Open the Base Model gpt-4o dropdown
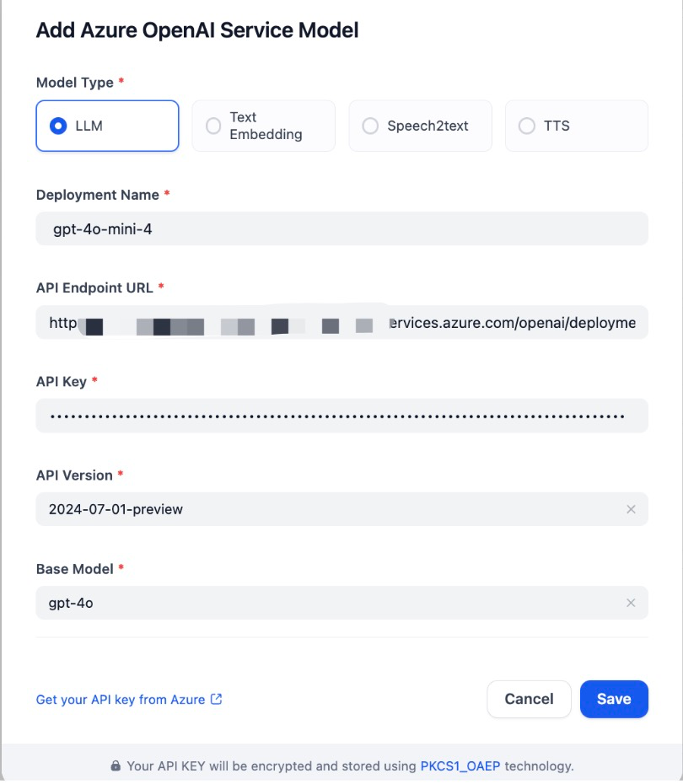 tap(342, 603)
